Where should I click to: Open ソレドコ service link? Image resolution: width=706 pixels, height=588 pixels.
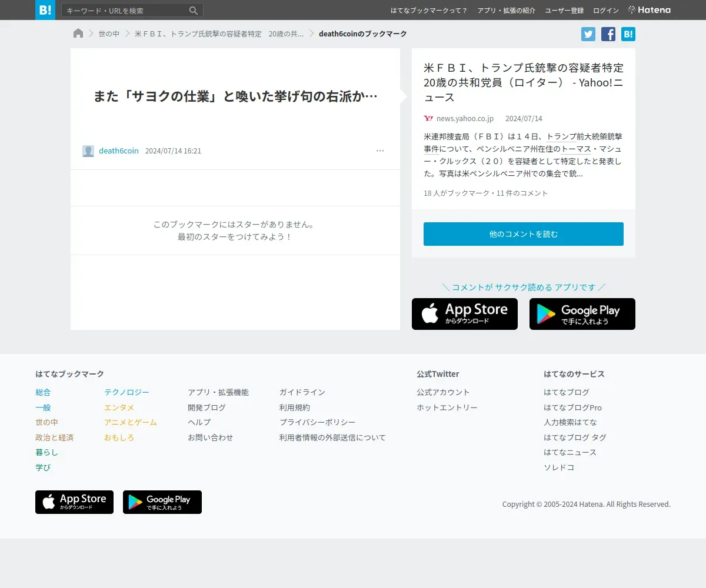click(x=559, y=467)
